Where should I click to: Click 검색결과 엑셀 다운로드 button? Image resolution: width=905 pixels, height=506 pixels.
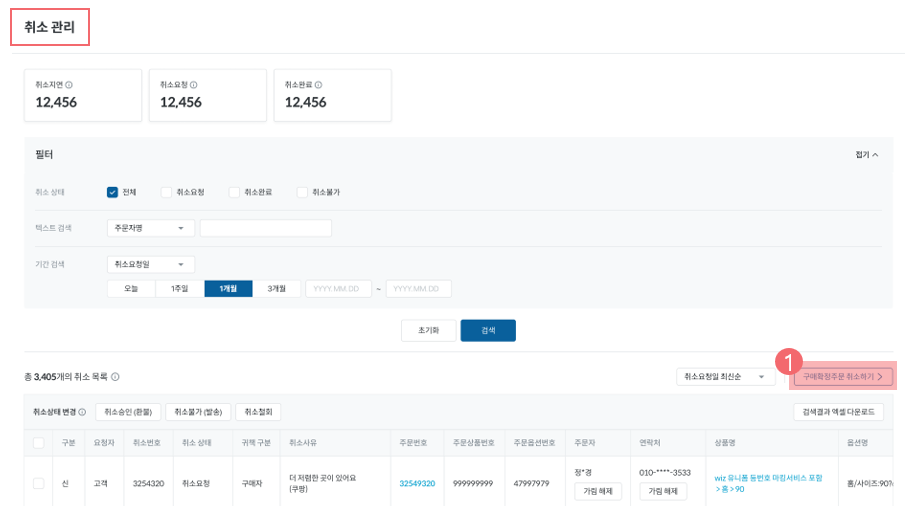click(839, 412)
